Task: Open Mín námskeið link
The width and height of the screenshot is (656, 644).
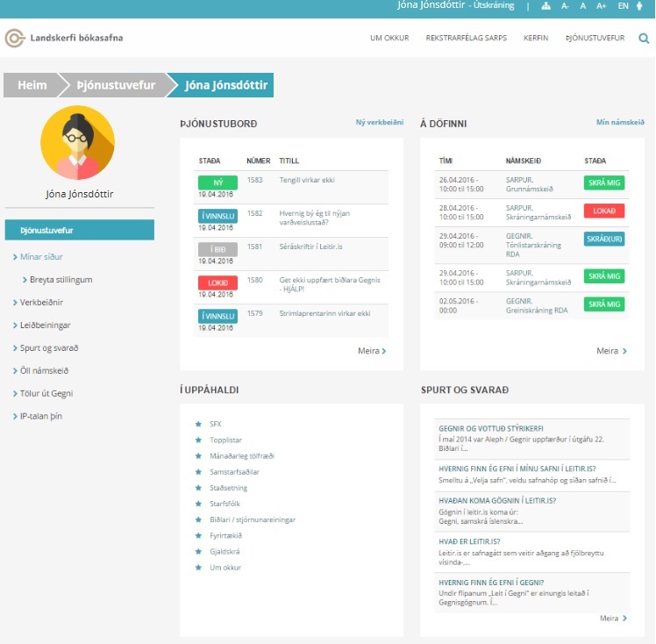Action: (x=620, y=122)
